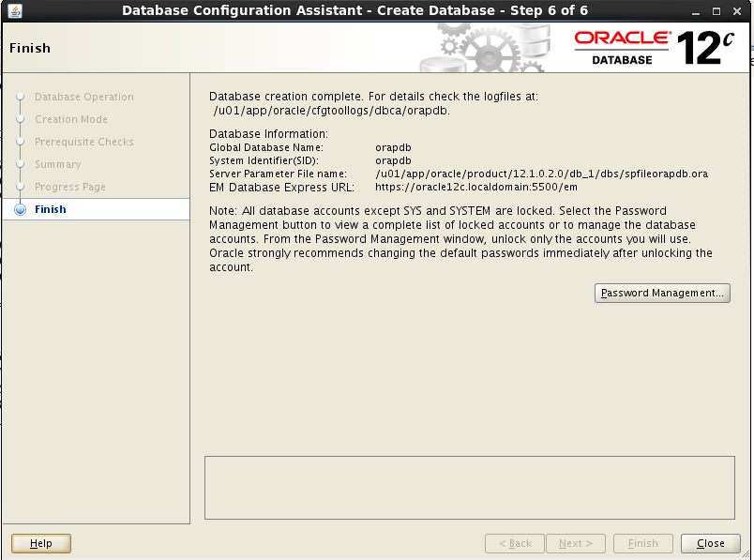
Task: Click the Summary step circle
Action: pos(22,164)
